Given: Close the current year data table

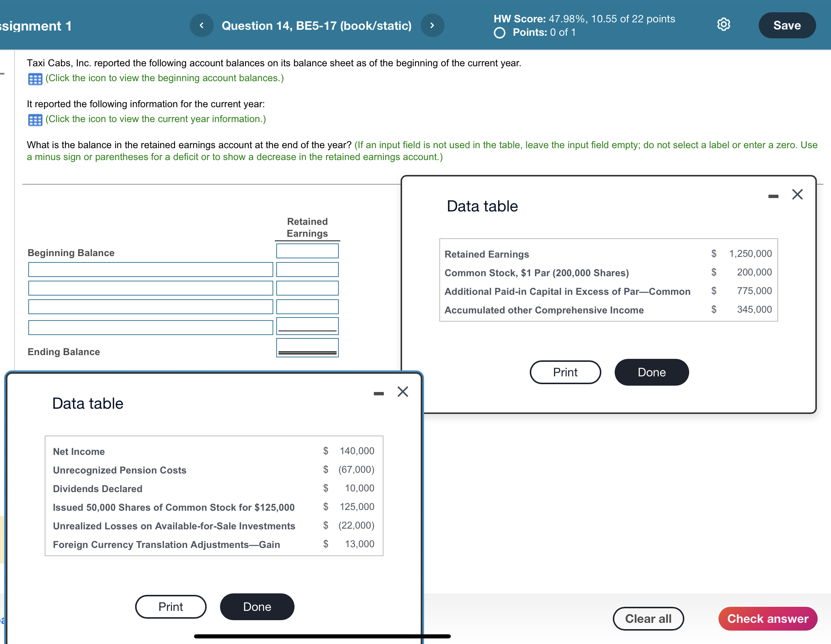Looking at the screenshot, I should point(402,392).
